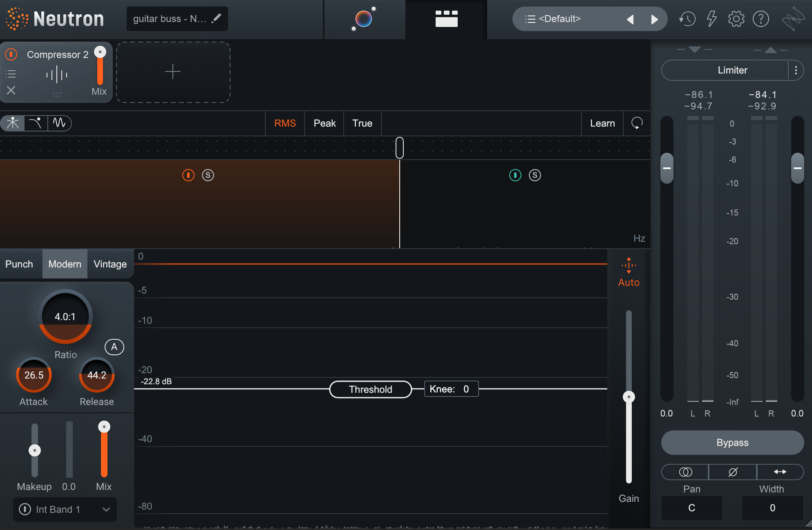Click the -22.8 dB threshold value
This screenshot has height=530, width=812.
(157, 381)
